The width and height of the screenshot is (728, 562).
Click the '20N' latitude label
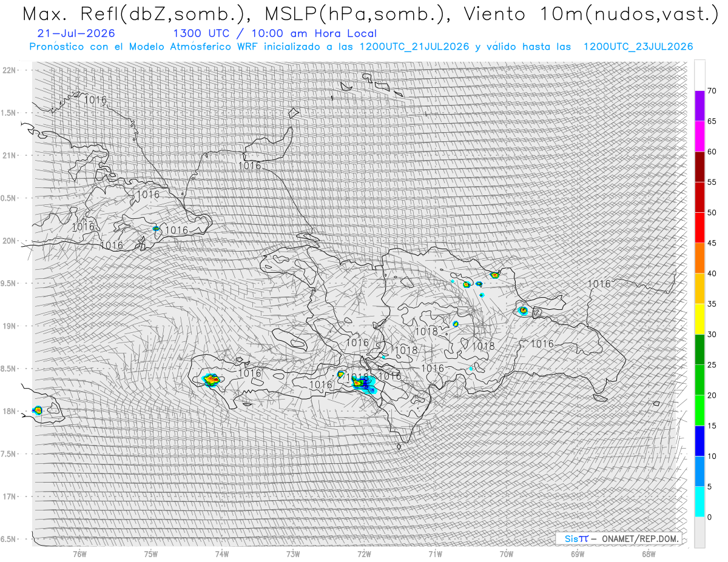10,241
